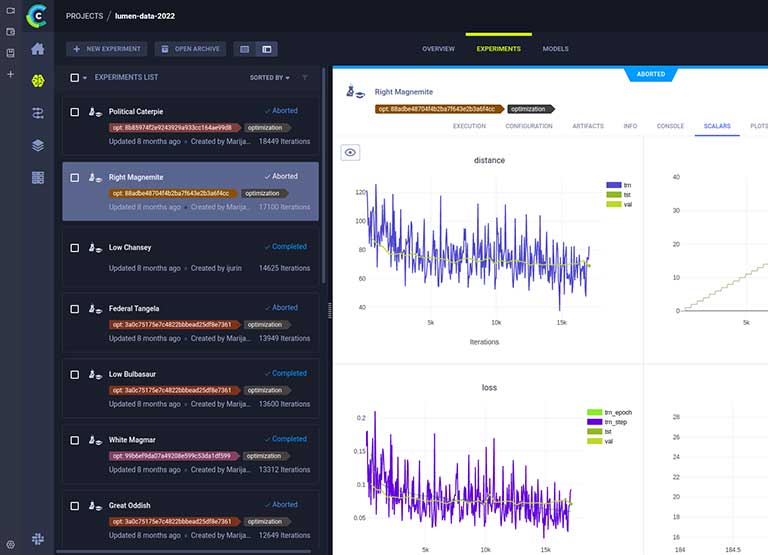This screenshot has width=768, height=555.
Task: Open the experiments list filter icon
Action: (x=305, y=77)
